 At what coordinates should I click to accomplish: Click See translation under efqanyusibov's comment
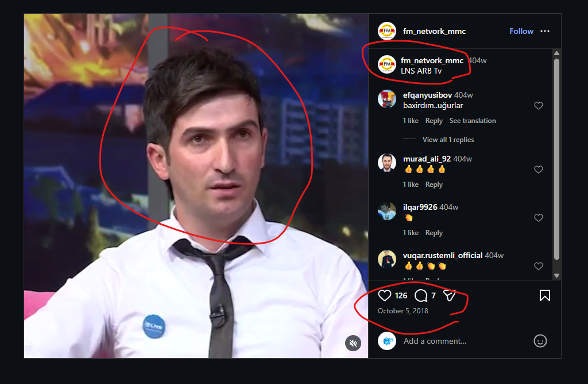tap(473, 121)
